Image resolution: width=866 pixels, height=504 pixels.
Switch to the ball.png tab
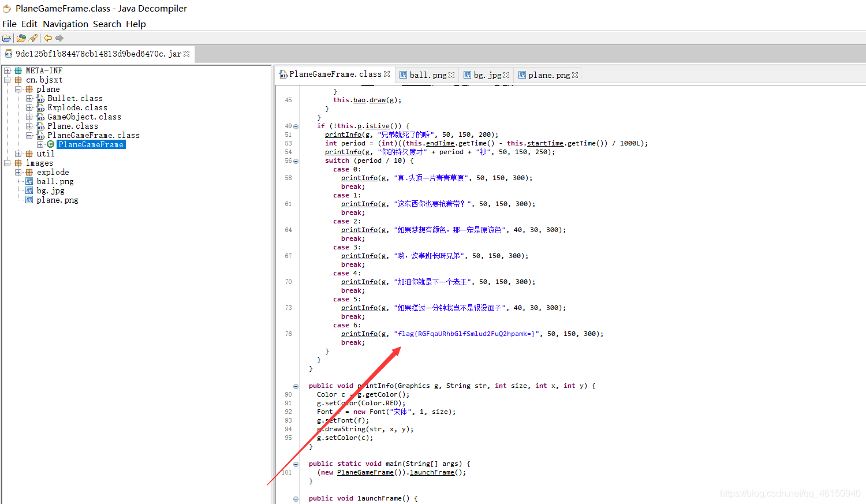(428, 75)
